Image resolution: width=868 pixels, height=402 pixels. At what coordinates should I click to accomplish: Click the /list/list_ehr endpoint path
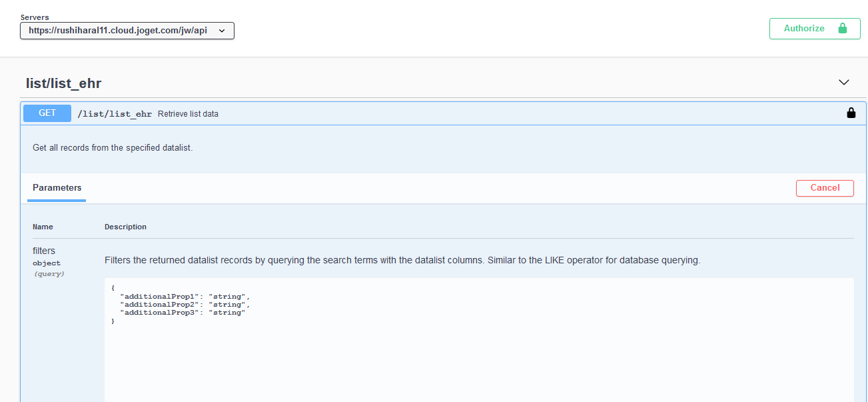pos(115,114)
